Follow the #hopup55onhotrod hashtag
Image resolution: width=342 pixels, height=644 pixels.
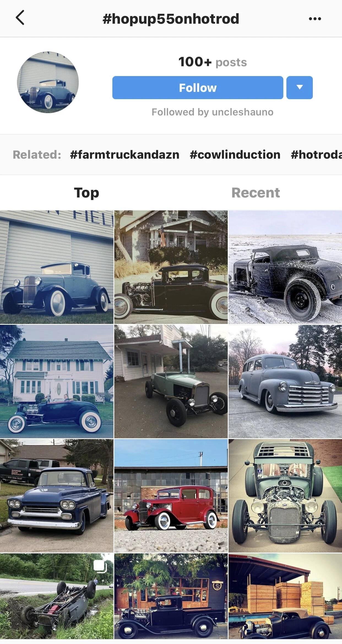pos(197,88)
